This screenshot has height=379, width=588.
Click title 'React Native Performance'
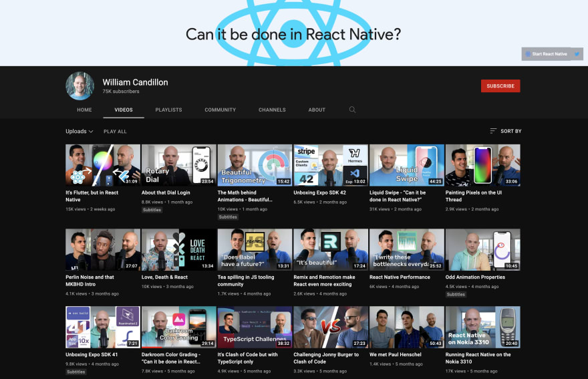(400, 277)
